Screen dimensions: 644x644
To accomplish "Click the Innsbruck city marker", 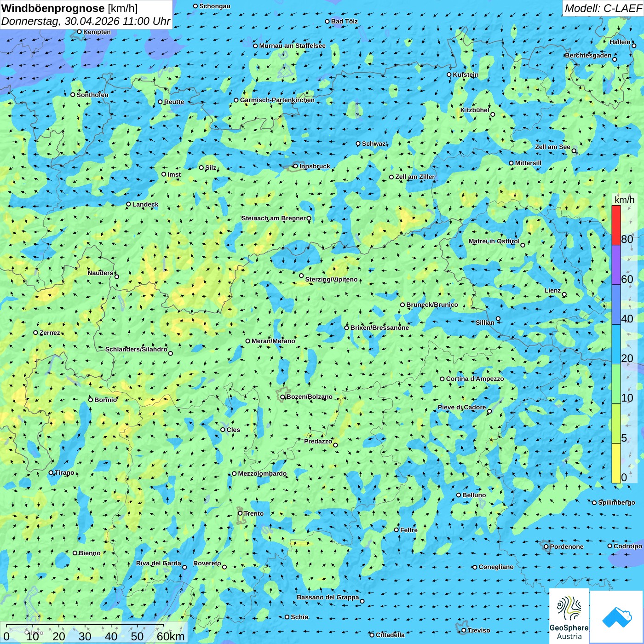I will (295, 166).
